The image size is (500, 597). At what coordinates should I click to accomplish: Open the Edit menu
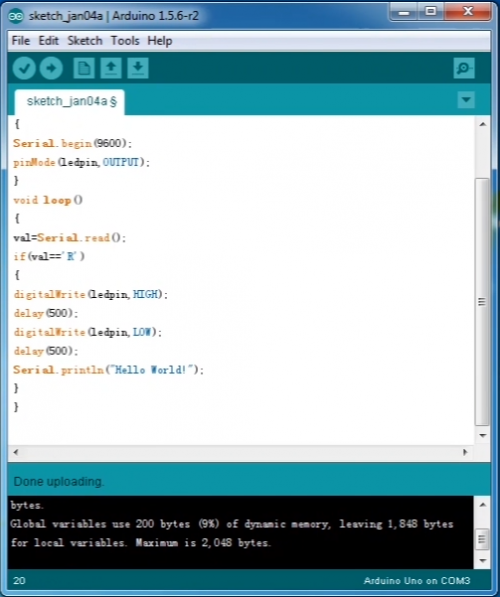(x=48, y=41)
